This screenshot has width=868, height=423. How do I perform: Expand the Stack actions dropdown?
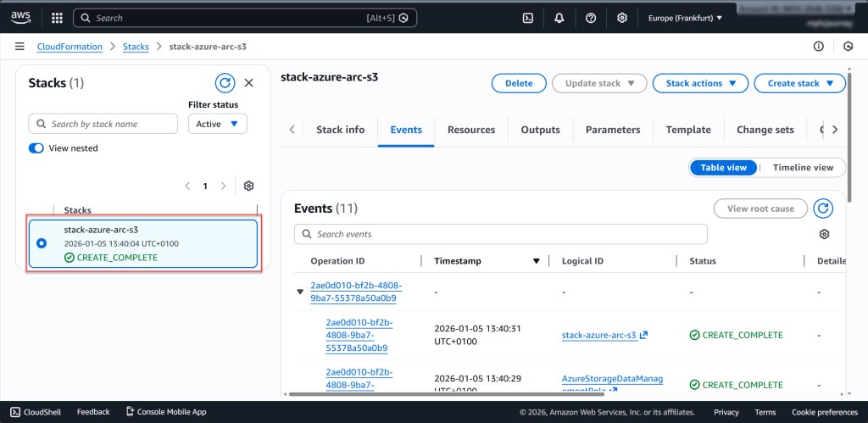[700, 83]
